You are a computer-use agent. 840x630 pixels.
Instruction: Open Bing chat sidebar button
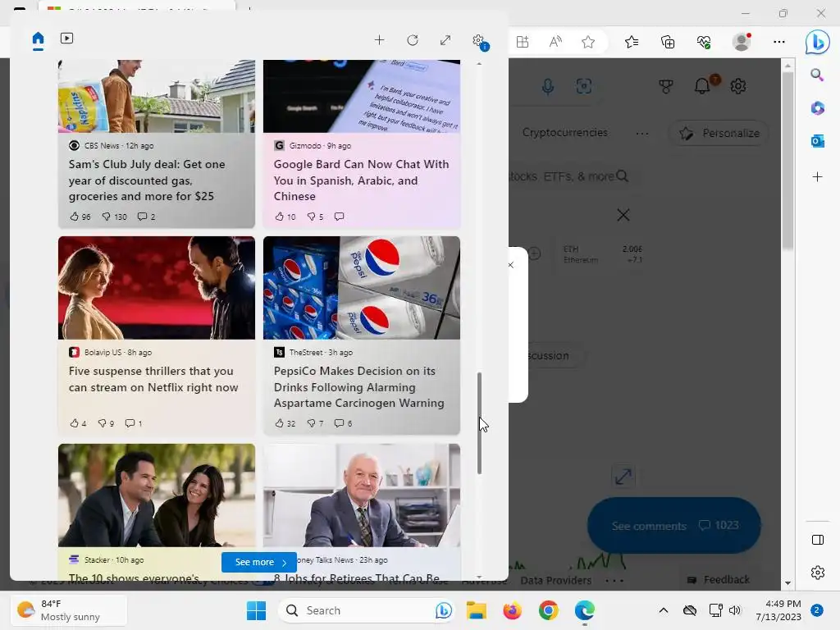818,42
